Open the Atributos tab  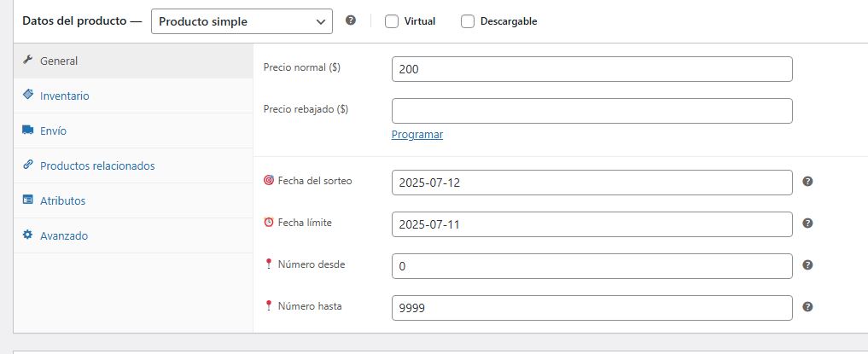coord(62,200)
